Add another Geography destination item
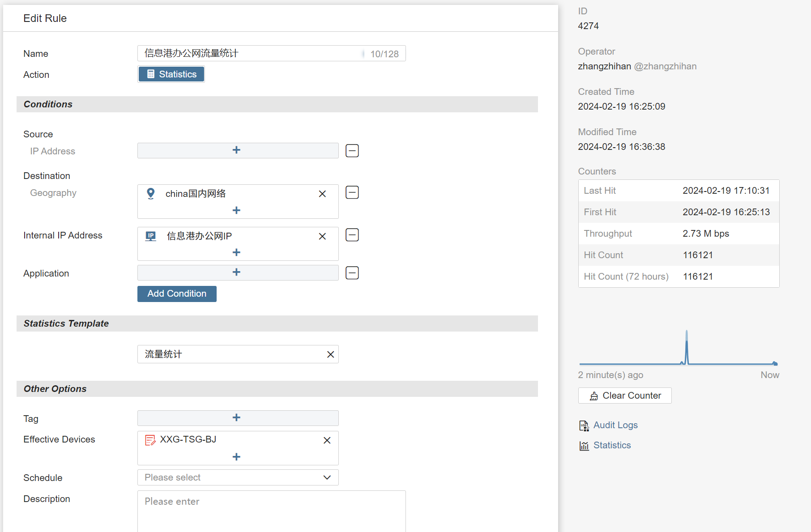This screenshot has height=532, width=811. click(237, 210)
